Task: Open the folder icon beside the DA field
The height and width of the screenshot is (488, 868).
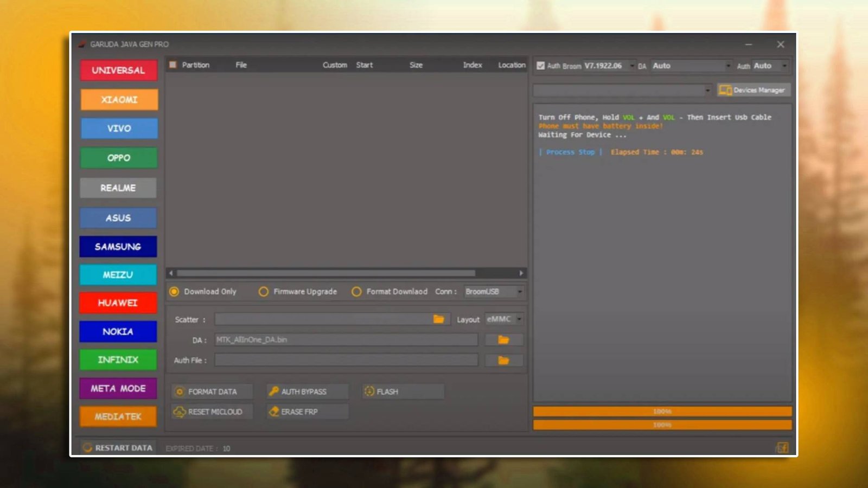Action: click(502, 339)
